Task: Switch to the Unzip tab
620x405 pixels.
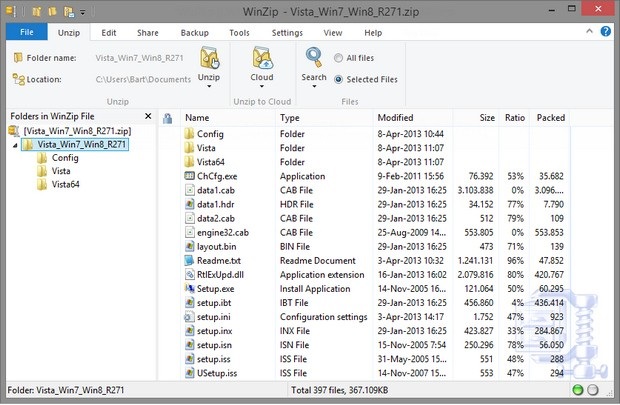Action: (x=69, y=33)
